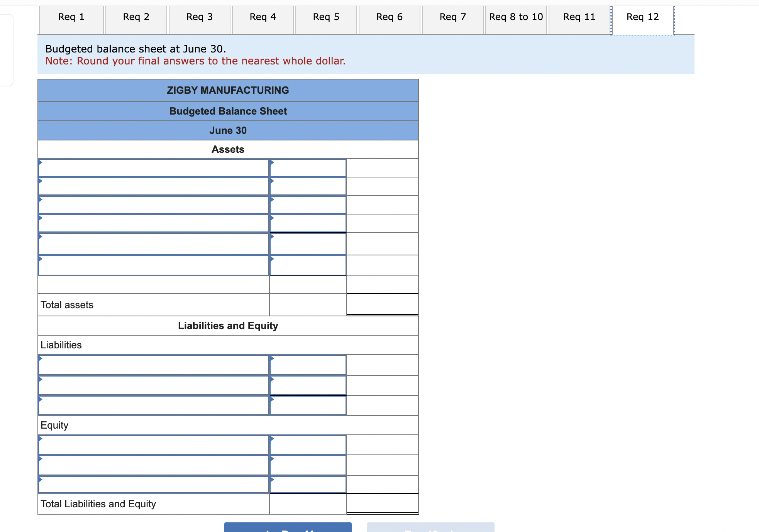The height and width of the screenshot is (532, 759).
Task: Select the Req 7 tab
Action: click(x=452, y=17)
